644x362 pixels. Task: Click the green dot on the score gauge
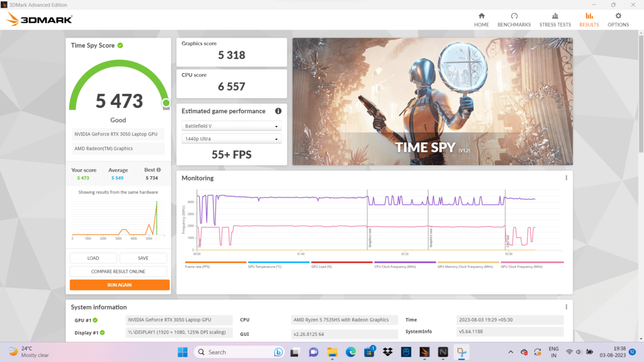pyautogui.click(x=166, y=103)
